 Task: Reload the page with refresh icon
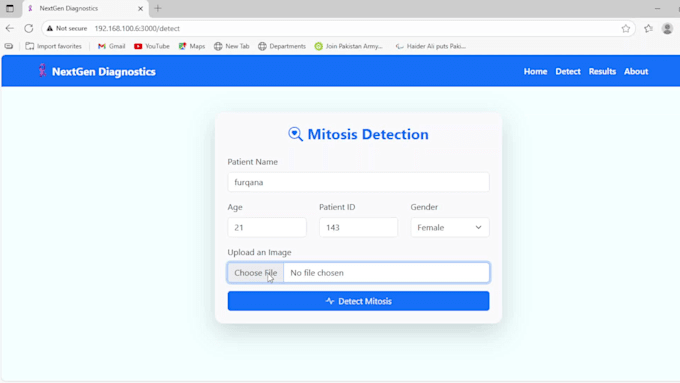coord(29,28)
